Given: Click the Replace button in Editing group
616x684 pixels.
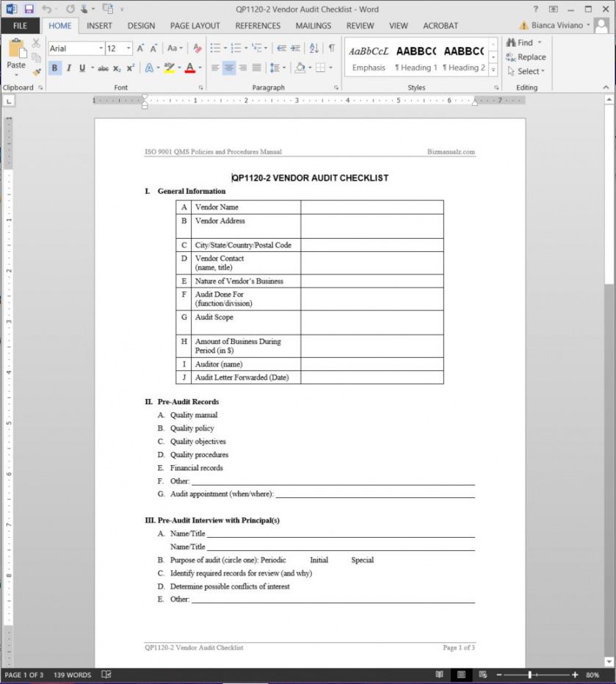Looking at the screenshot, I should [x=526, y=57].
